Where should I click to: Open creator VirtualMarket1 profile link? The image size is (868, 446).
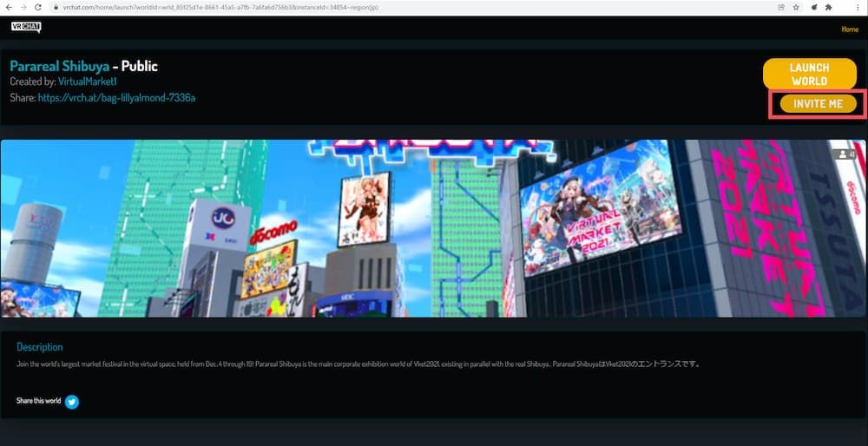88,82
